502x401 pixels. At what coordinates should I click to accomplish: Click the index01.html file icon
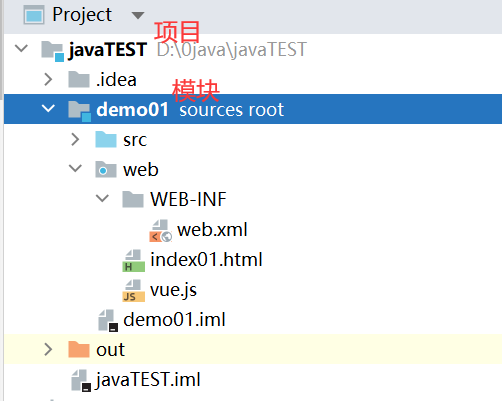133,261
